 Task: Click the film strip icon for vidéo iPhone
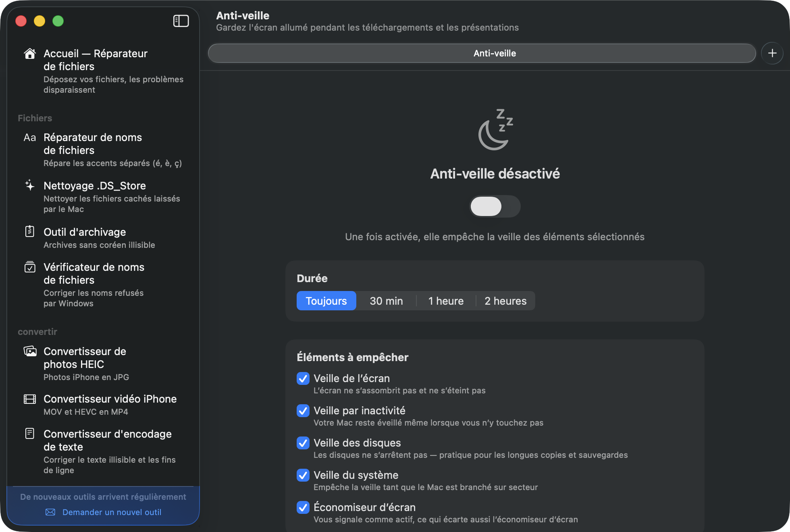(x=30, y=399)
